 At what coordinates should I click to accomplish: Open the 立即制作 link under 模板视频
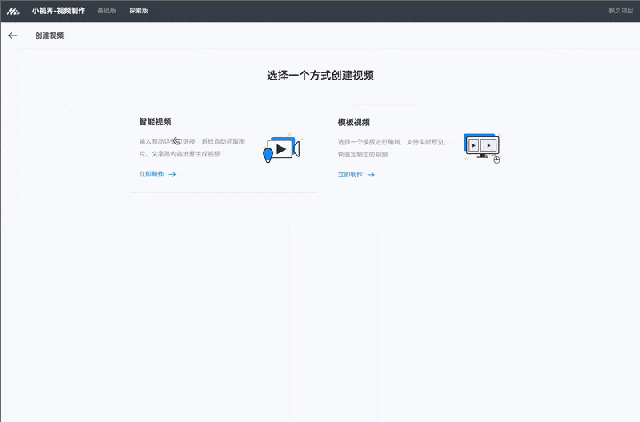[356, 175]
